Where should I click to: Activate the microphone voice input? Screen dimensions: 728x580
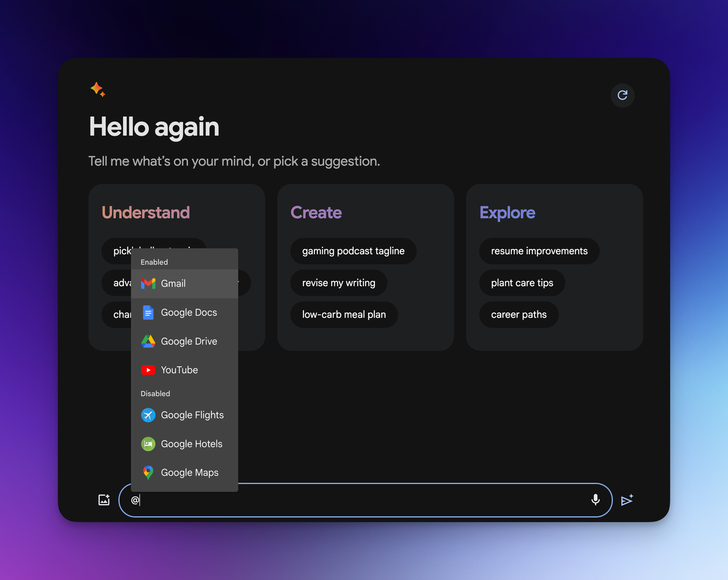[x=596, y=500]
